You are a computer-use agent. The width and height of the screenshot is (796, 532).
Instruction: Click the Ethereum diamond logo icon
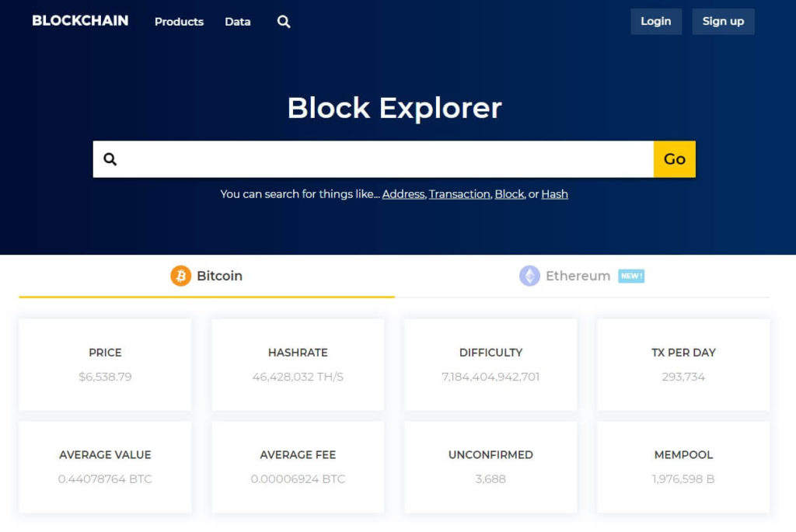pyautogui.click(x=529, y=276)
